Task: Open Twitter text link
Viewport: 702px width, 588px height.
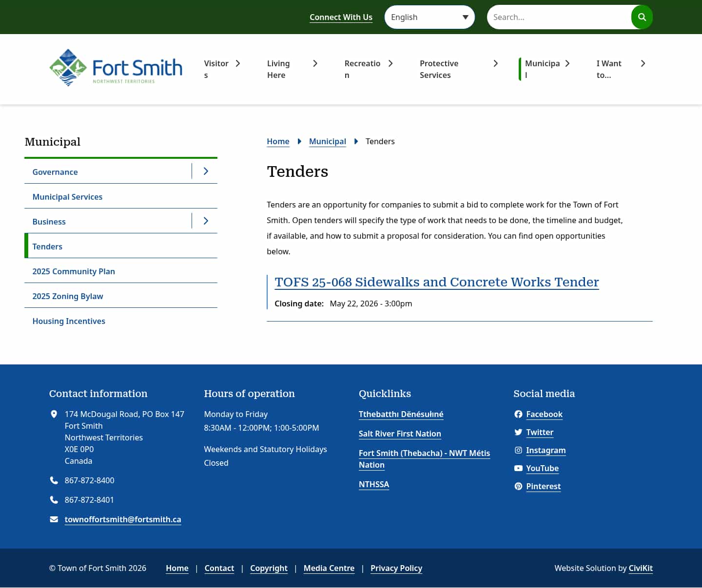Action: (540, 432)
